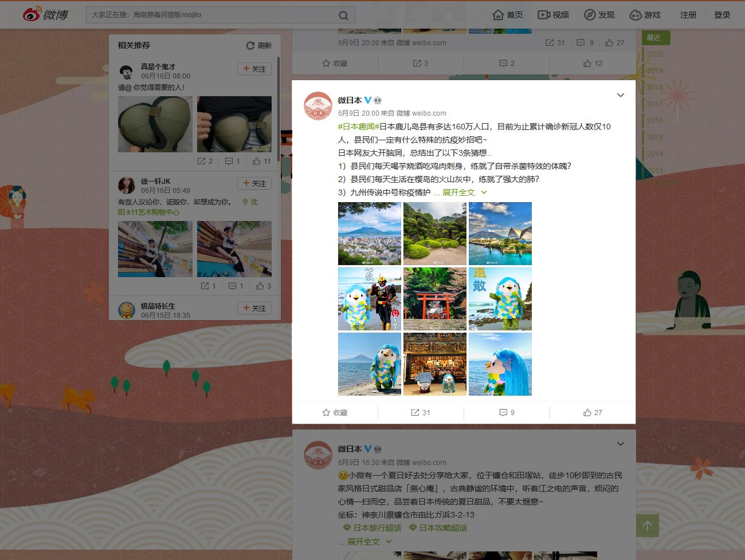
Task: Open 徐一轩JK profile avatar
Action: pos(126,186)
